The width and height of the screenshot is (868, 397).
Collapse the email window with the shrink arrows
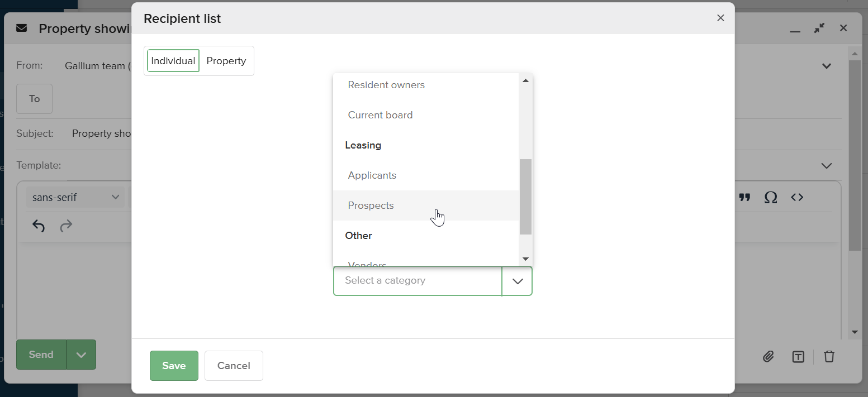coord(819,28)
